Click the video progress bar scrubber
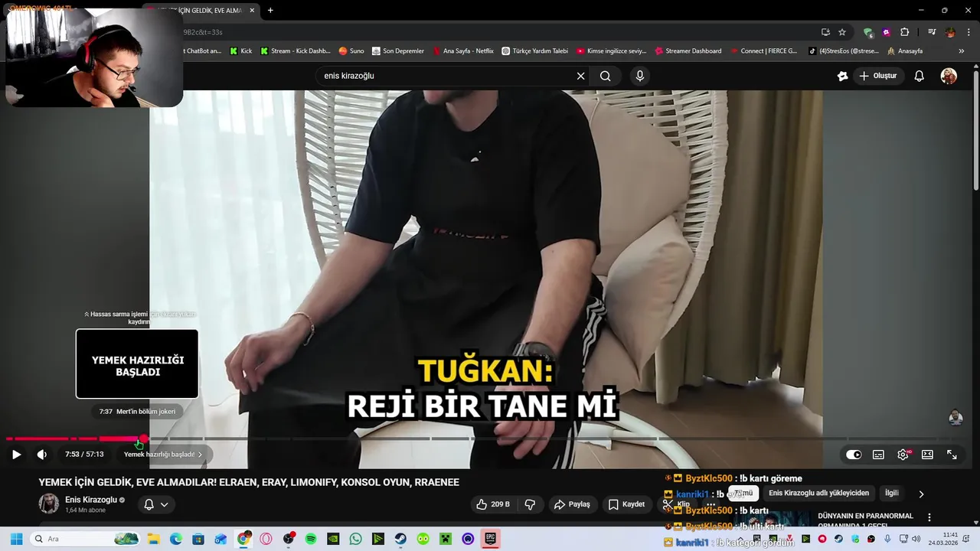 coord(144,439)
